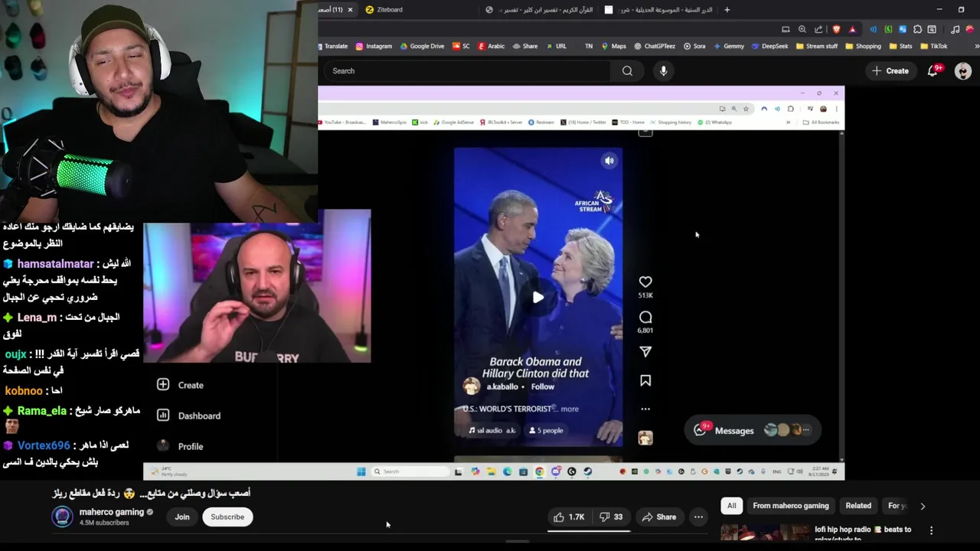Expand the Stats bookmarks folder

[901, 46]
